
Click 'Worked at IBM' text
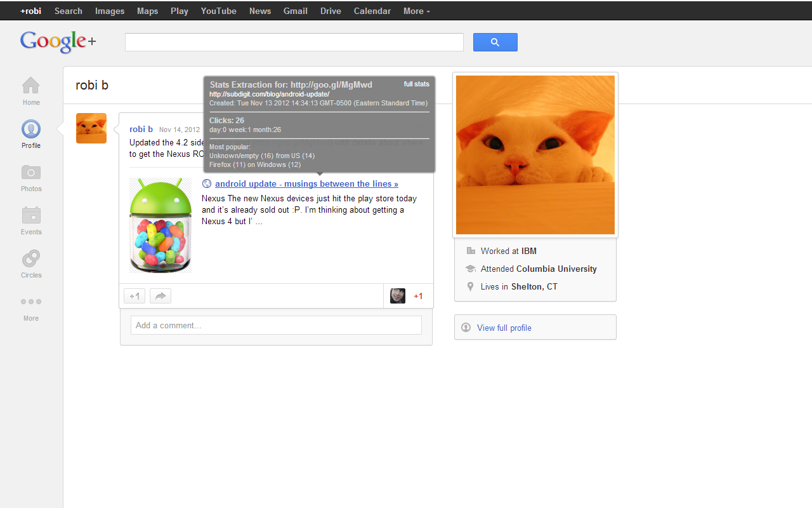point(509,251)
